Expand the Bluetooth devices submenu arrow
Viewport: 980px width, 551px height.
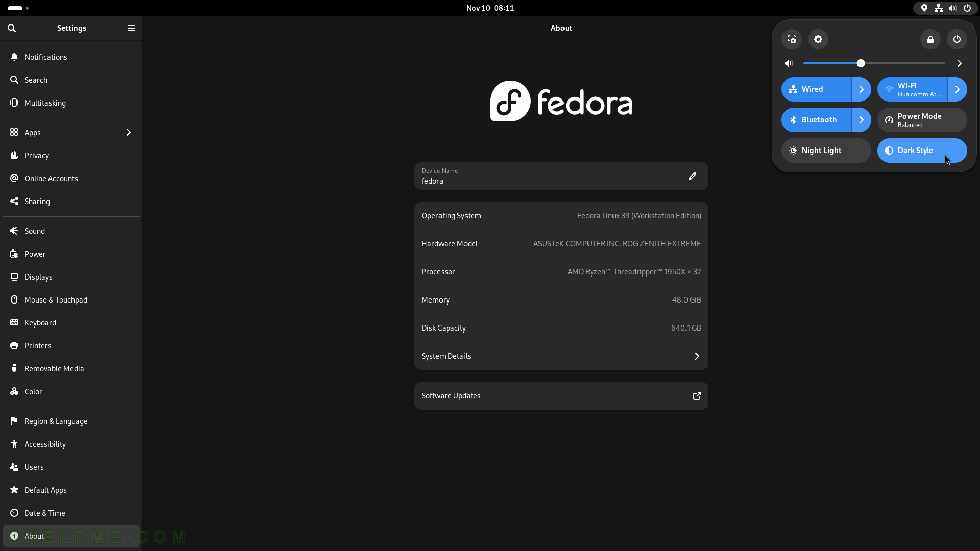coord(862,120)
